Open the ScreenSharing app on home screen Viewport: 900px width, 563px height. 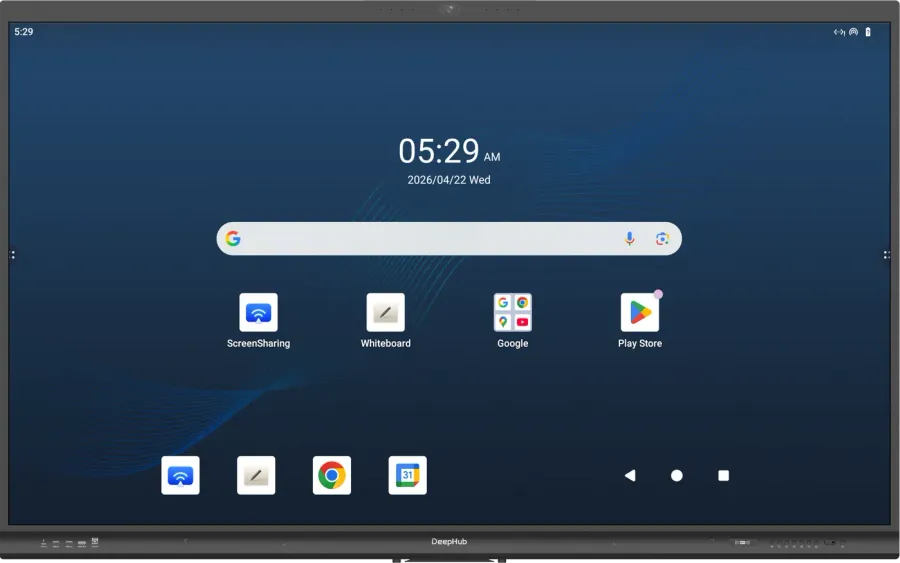(x=258, y=312)
